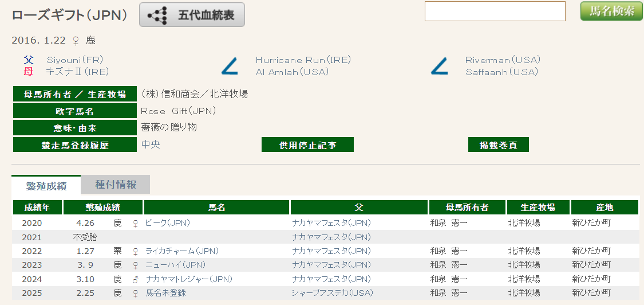This screenshot has width=644, height=305.
Task: Click 和泉 憲一 in the 2025 row
Action: 448,293
